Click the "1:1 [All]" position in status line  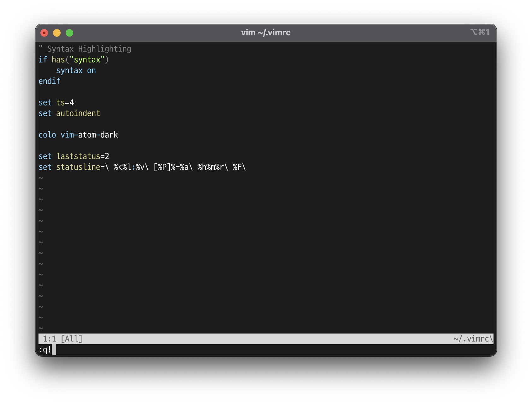tap(63, 339)
